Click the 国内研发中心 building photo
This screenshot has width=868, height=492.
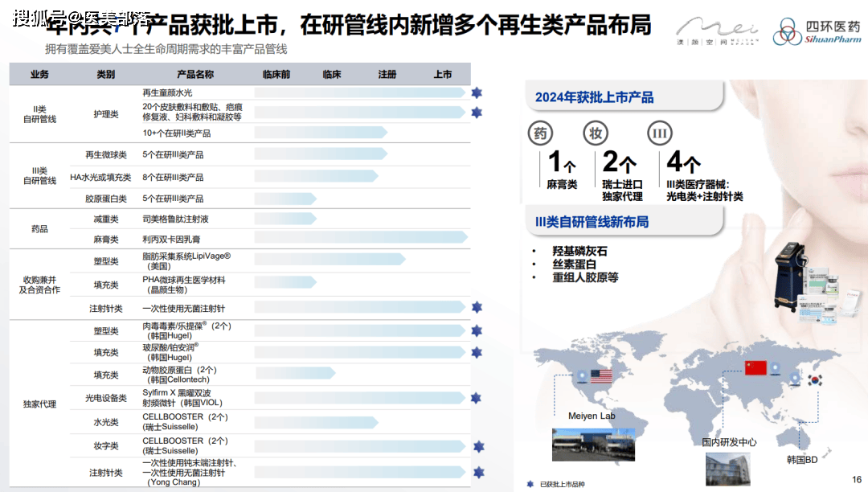[728, 469]
